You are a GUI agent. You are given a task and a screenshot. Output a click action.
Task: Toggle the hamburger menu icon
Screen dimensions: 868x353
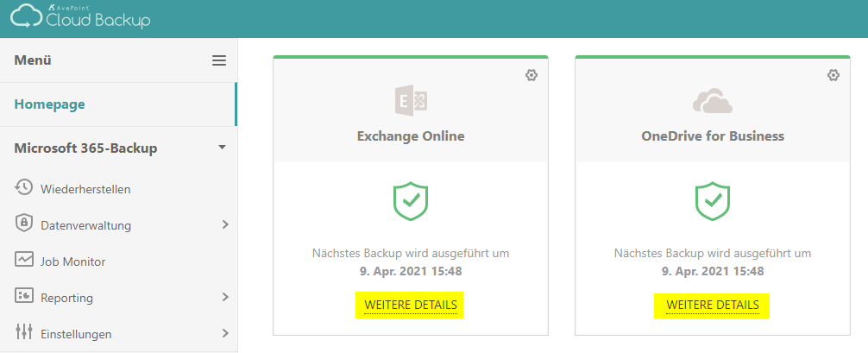[x=219, y=60]
